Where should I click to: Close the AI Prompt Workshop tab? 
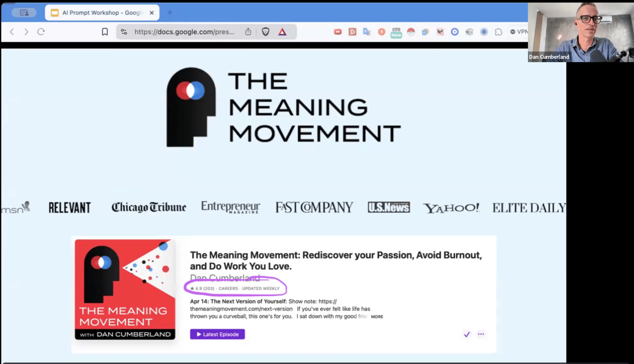pos(152,13)
